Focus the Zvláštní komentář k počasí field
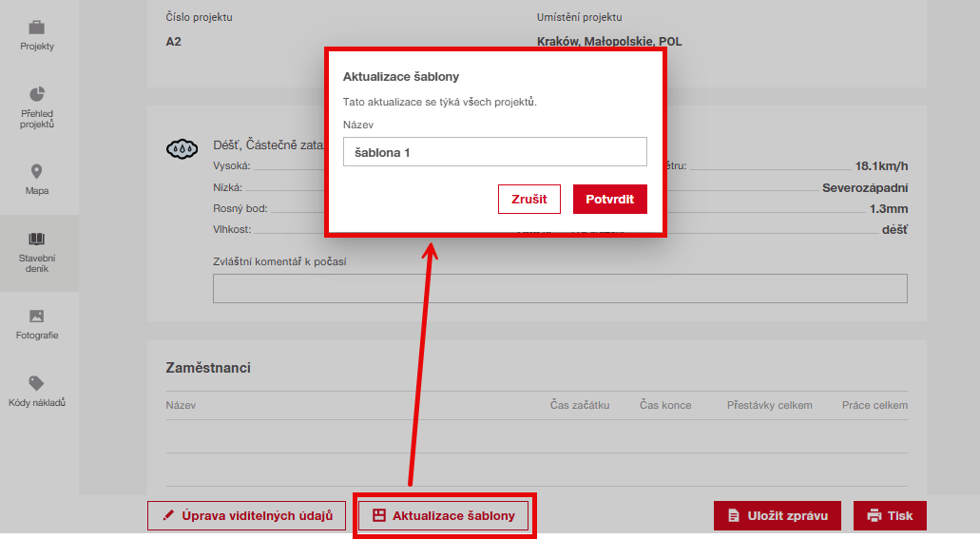This screenshot has width=980, height=539. [x=560, y=289]
